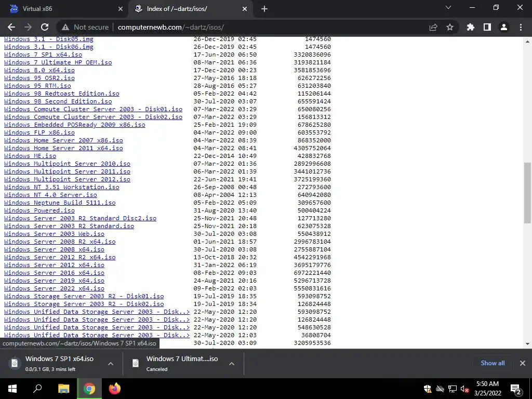
Task: Click Windows Compute Cluster Server 2003 - Disk01.iso
Action: (94, 109)
